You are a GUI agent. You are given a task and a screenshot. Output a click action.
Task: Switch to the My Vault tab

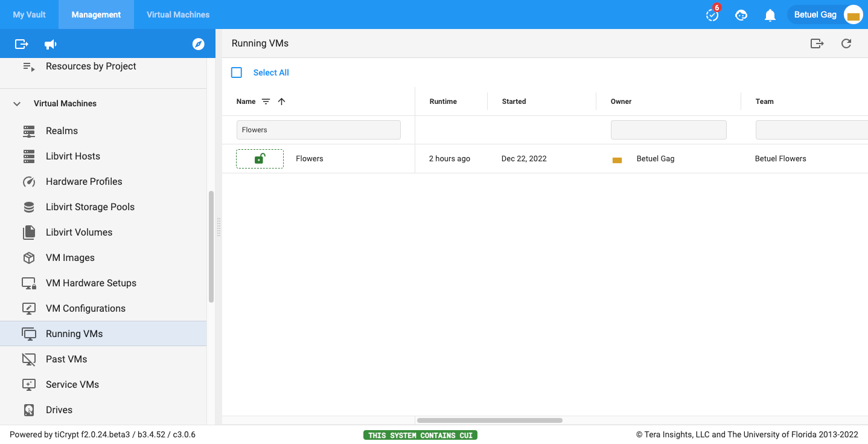tap(29, 14)
